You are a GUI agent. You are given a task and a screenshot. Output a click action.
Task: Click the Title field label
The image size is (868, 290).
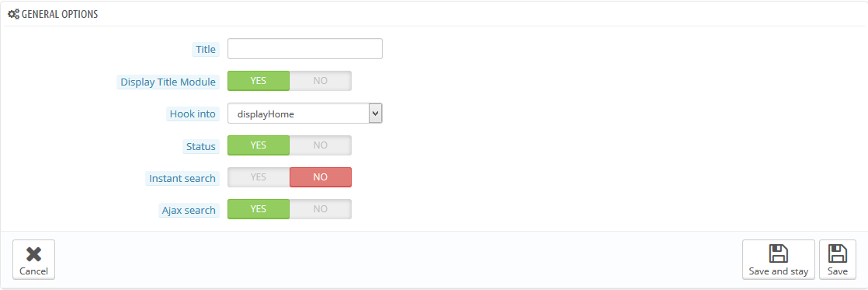tap(206, 49)
